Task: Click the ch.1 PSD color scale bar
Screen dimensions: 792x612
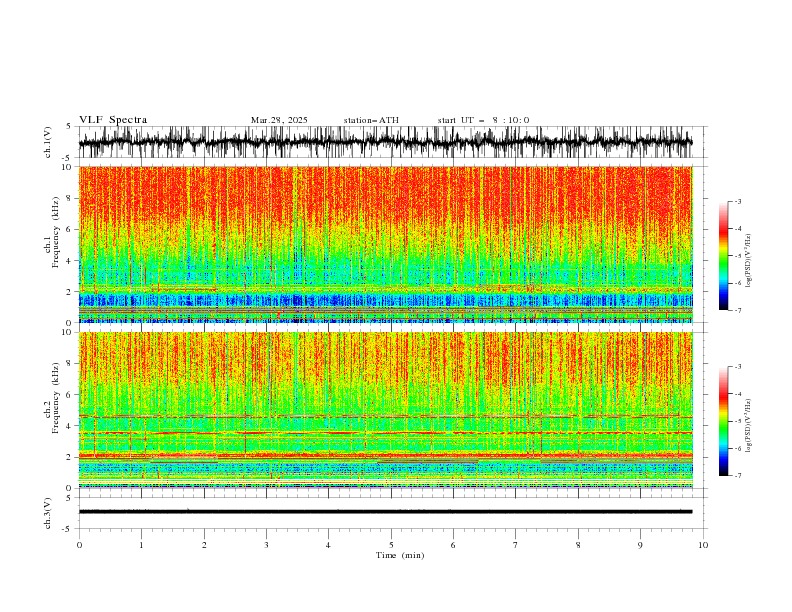Action: tap(723, 256)
